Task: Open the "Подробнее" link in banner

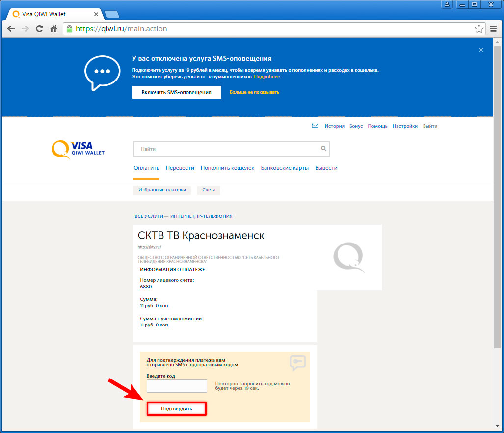Action: click(x=267, y=77)
